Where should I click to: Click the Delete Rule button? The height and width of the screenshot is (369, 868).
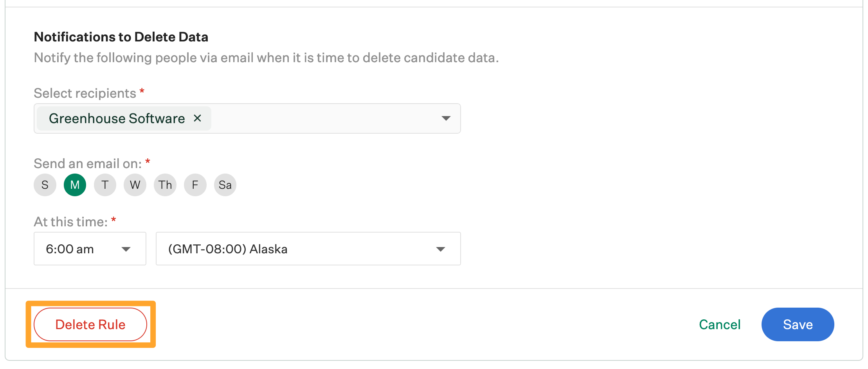[x=90, y=324]
